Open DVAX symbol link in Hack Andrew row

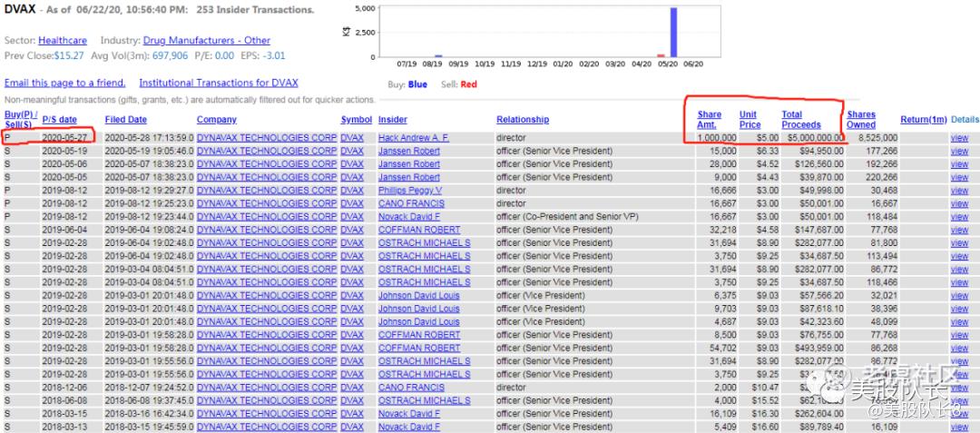point(352,137)
